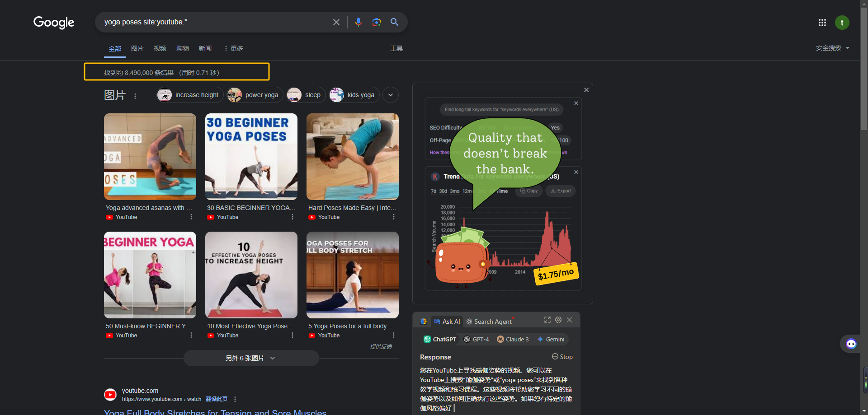
Task: Open the AI panel settings gear
Action: tap(558, 320)
